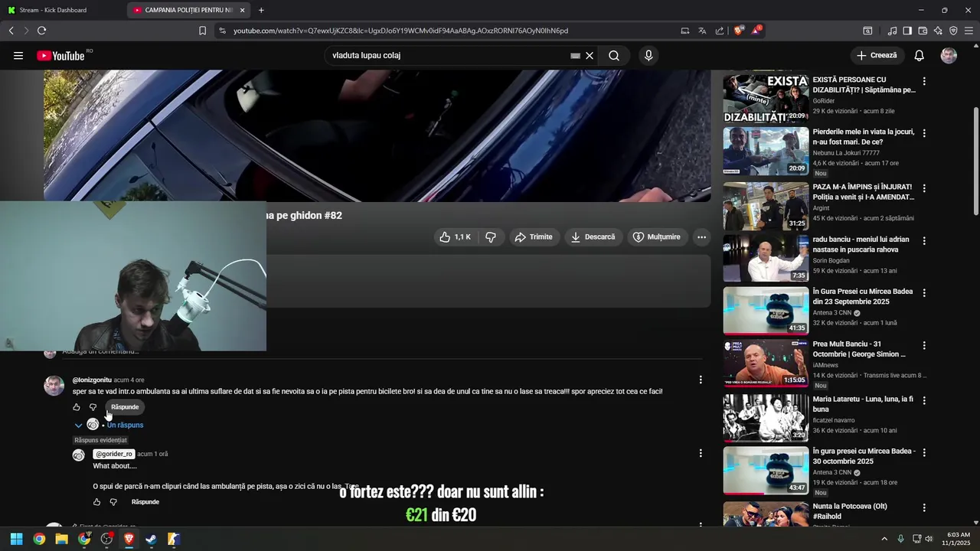The image size is (980, 551).
Task: Click the 1,1 K like button
Action: pos(456,237)
